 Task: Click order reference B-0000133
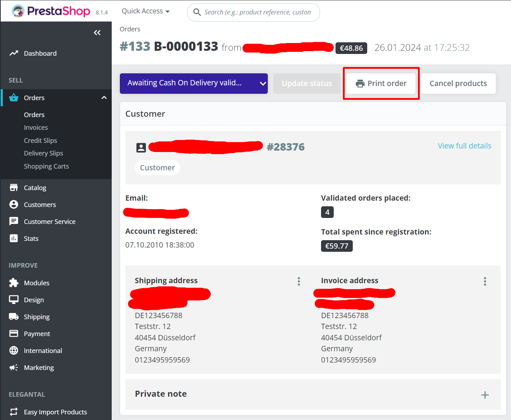[x=186, y=47]
